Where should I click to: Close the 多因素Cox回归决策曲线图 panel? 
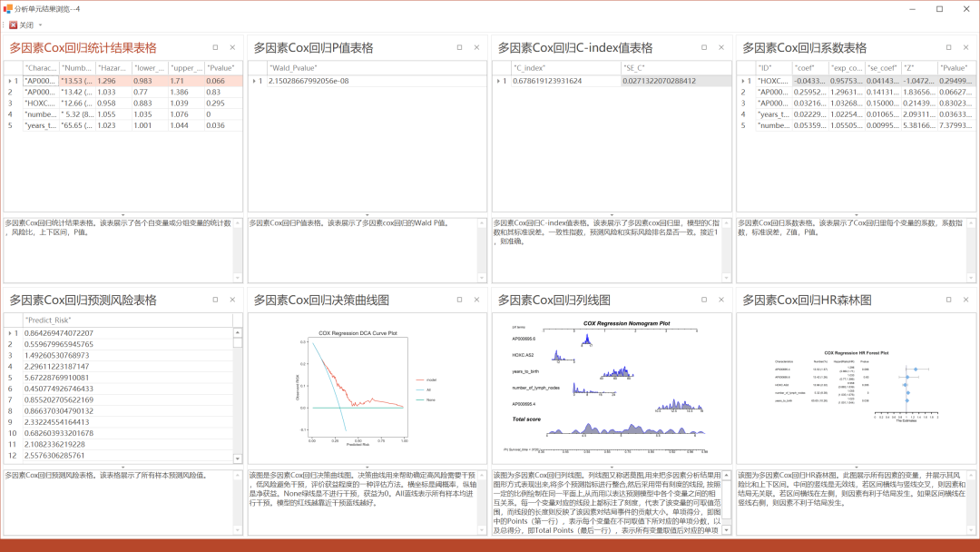(x=477, y=301)
